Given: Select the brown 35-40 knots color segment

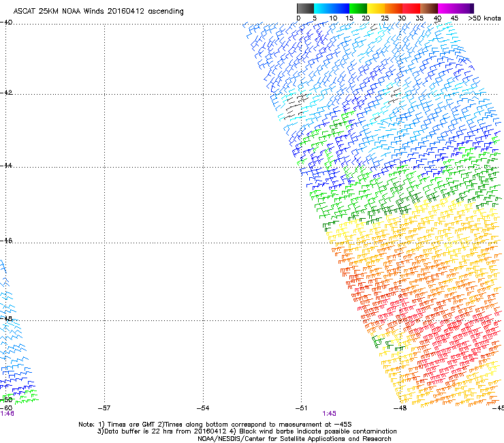Looking at the screenshot, I should coord(429,8).
